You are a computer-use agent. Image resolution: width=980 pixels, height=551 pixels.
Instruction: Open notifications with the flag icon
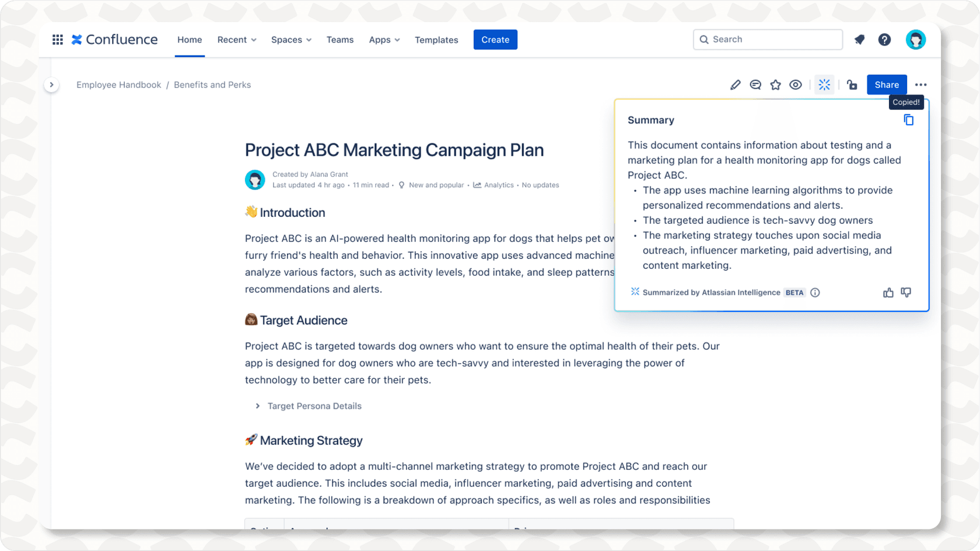click(859, 40)
